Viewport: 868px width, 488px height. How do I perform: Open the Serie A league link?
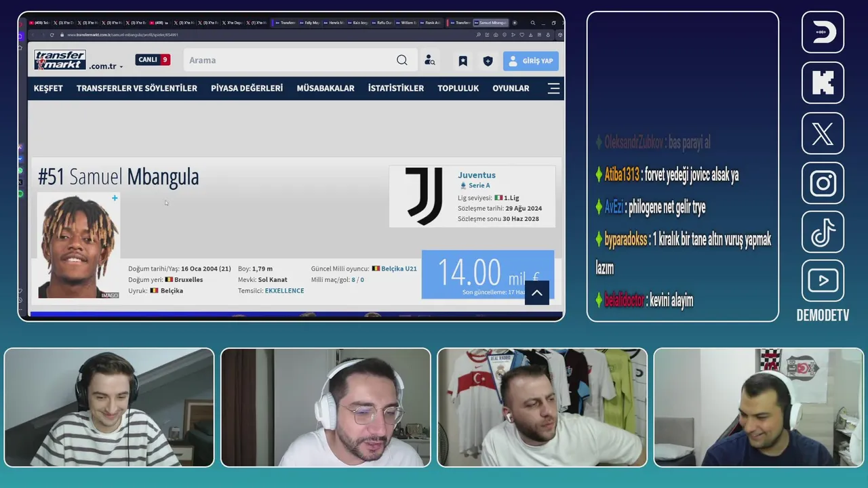[x=479, y=186]
